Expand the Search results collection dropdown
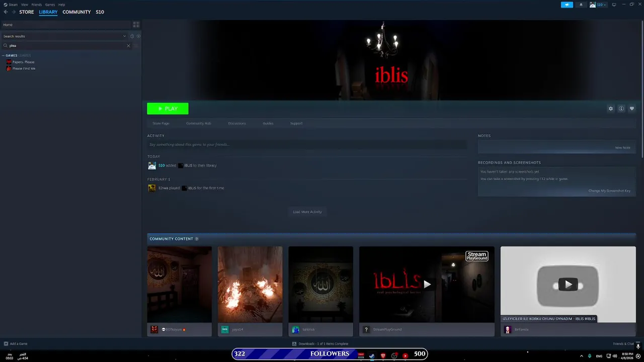 [x=64, y=36]
